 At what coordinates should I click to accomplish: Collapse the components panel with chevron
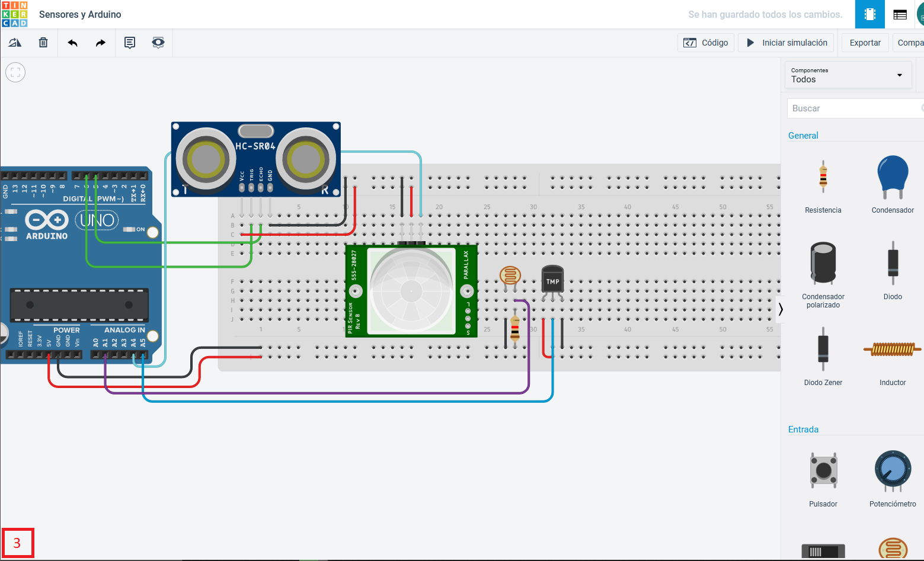pos(781,309)
